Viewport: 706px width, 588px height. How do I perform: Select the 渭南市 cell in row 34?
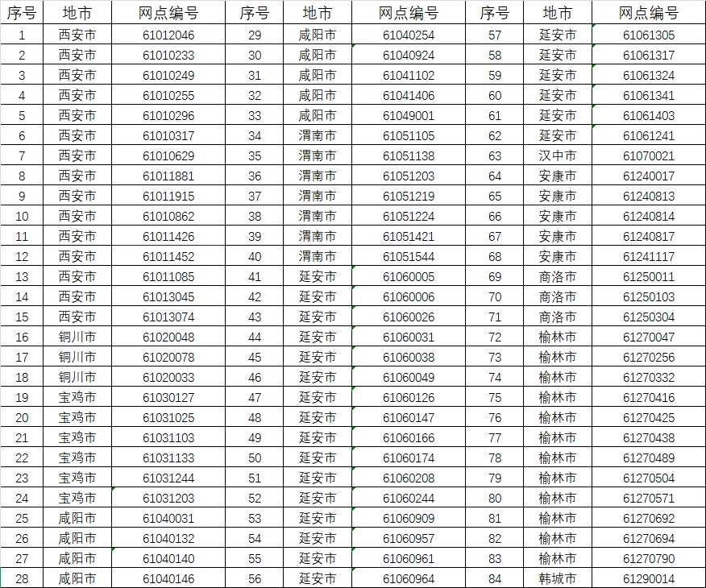[x=318, y=136]
